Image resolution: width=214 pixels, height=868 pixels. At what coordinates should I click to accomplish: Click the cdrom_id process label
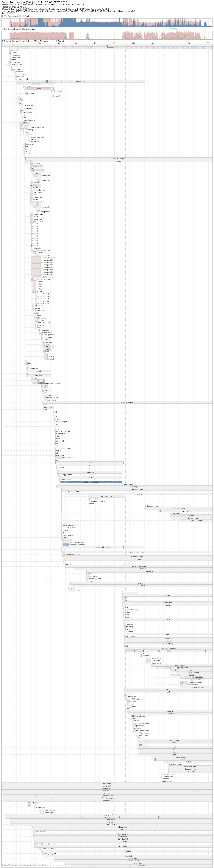[x=39, y=306]
